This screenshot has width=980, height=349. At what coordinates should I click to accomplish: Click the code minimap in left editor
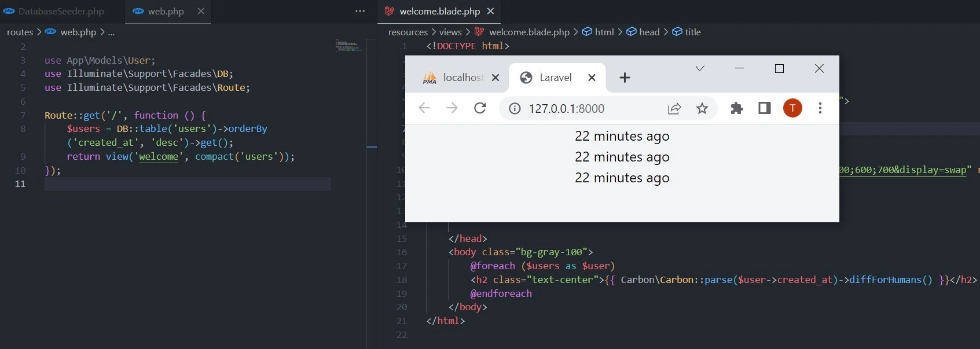pyautogui.click(x=348, y=46)
